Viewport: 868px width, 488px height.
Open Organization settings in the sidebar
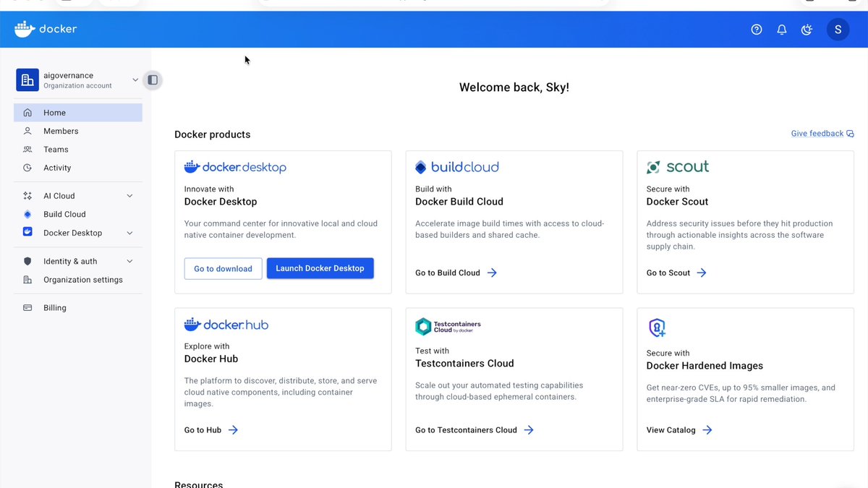pyautogui.click(x=78, y=280)
